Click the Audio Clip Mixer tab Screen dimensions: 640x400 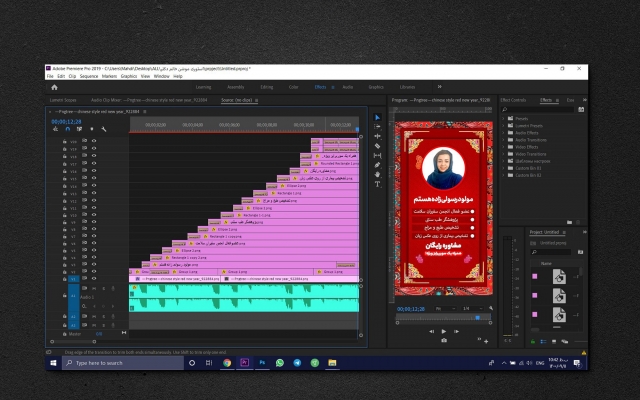pyautogui.click(x=149, y=100)
